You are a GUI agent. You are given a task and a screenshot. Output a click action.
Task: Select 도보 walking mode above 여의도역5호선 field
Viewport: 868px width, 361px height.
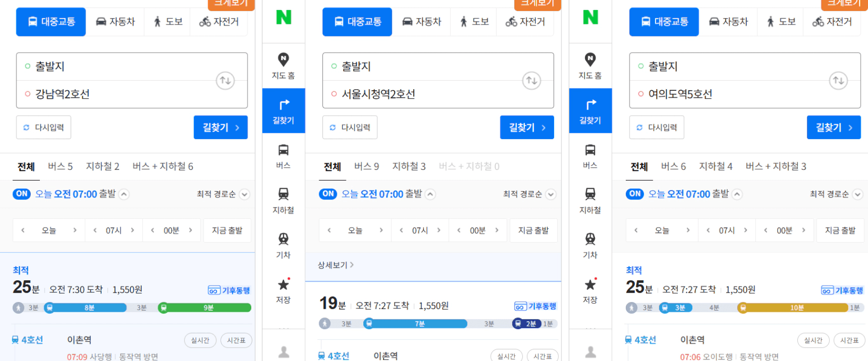781,22
